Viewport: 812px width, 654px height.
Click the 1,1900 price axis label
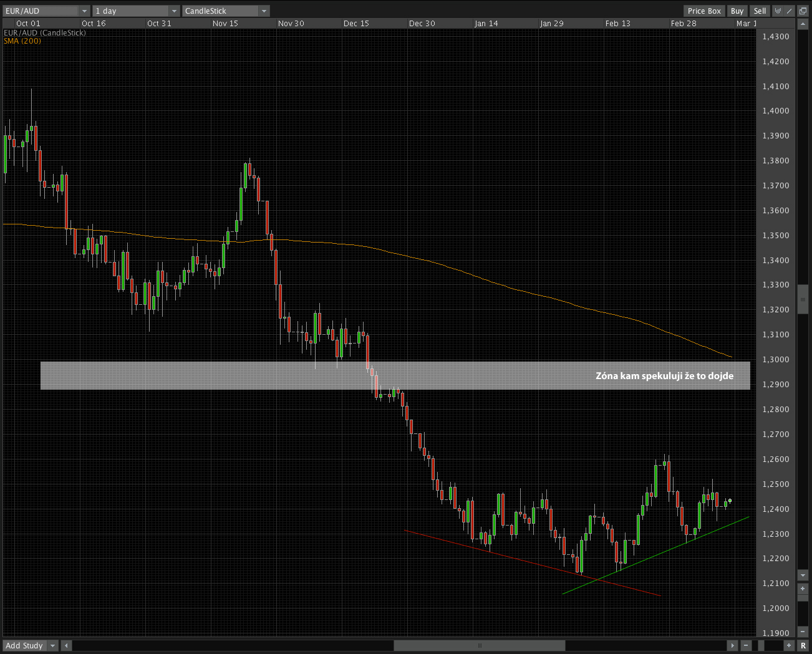tap(776, 633)
